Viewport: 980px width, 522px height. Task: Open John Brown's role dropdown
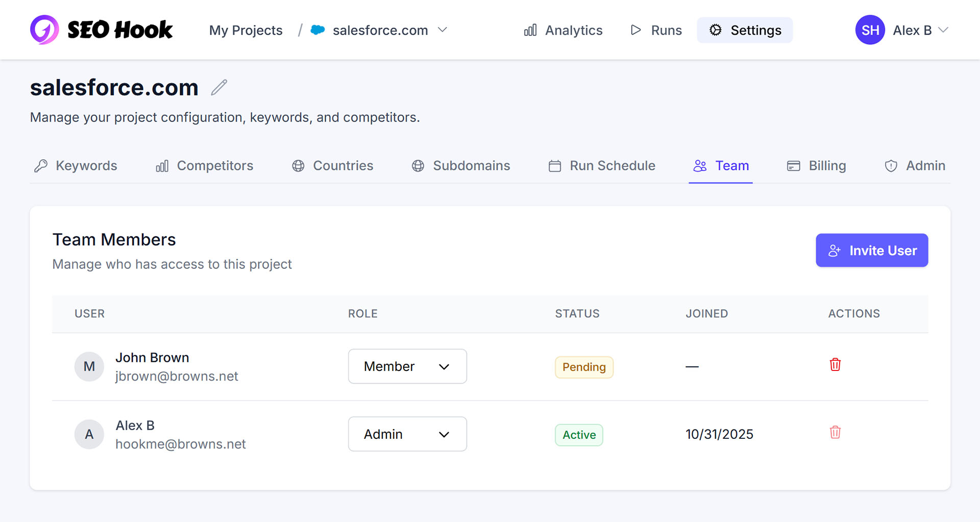pos(407,366)
